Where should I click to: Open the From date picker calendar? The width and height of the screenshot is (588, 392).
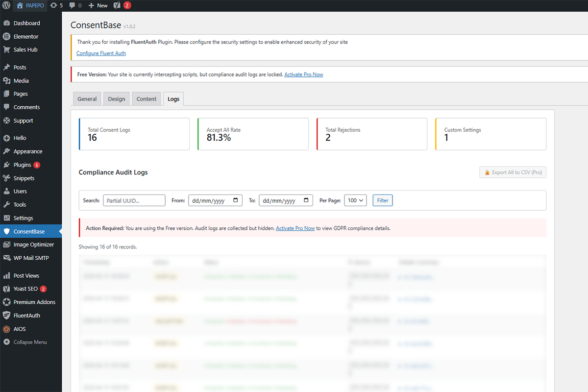[x=236, y=200]
